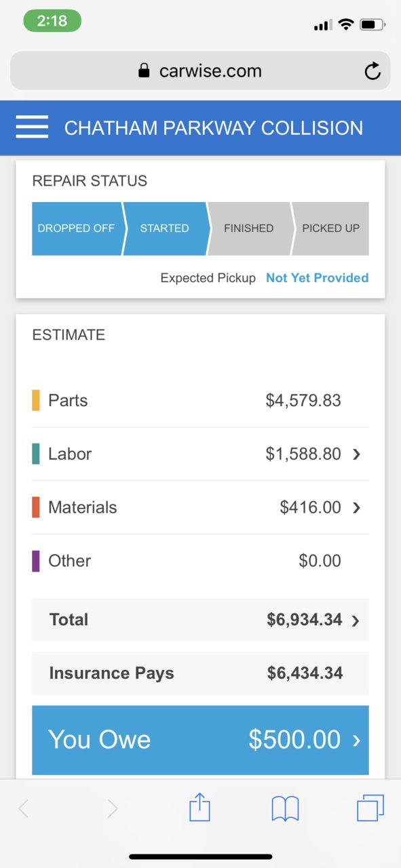The height and width of the screenshot is (868, 401).
Task: Tap the green 2:18 time pill
Action: (x=52, y=20)
